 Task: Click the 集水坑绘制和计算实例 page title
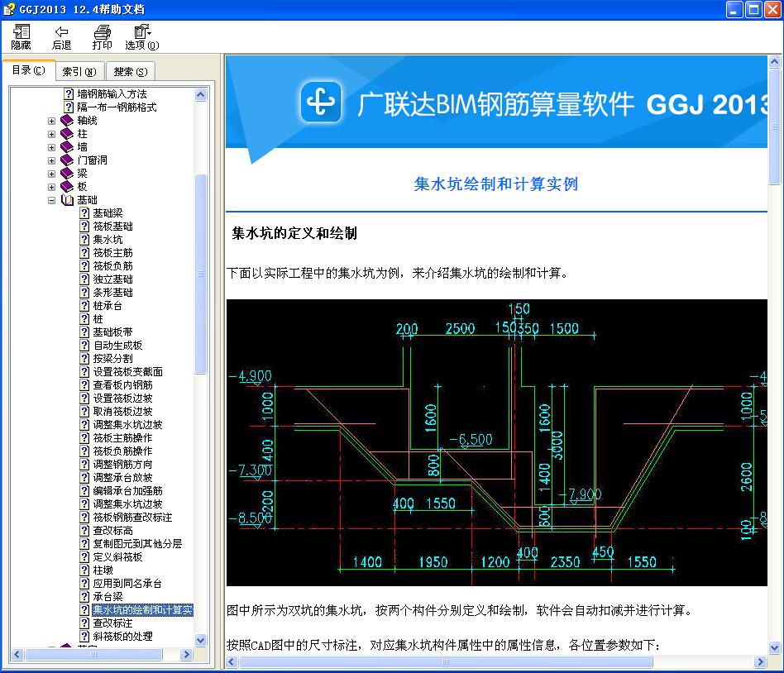pyautogui.click(x=496, y=184)
